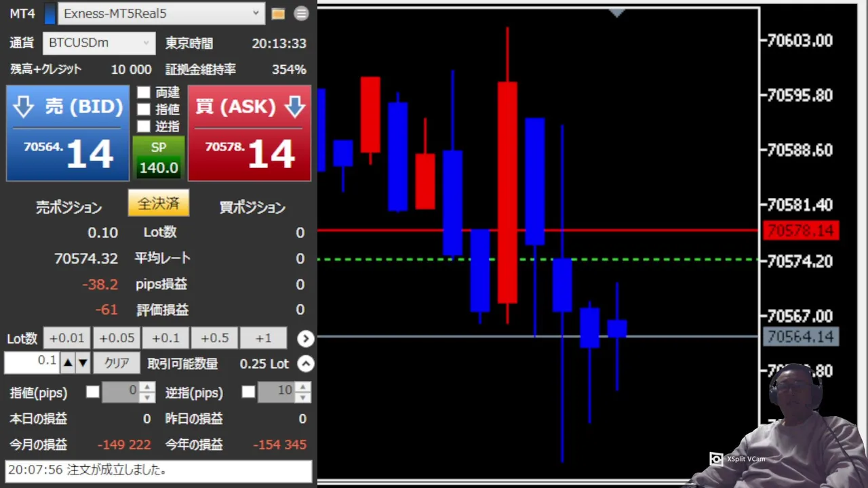The height and width of the screenshot is (488, 868).
Task: Click the 買ポジション heading
Action: point(252,208)
